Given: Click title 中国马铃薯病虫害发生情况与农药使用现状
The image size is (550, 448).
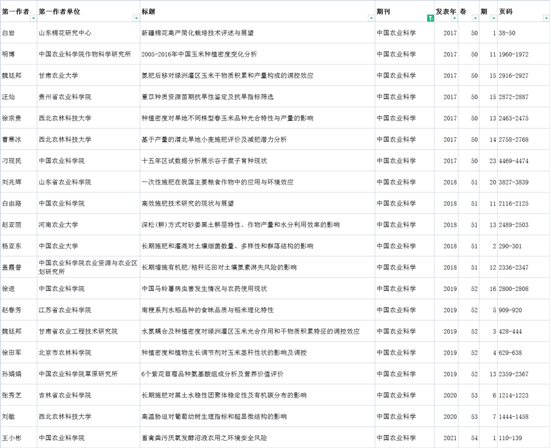Looking at the screenshot, I should pyautogui.click(x=204, y=289).
